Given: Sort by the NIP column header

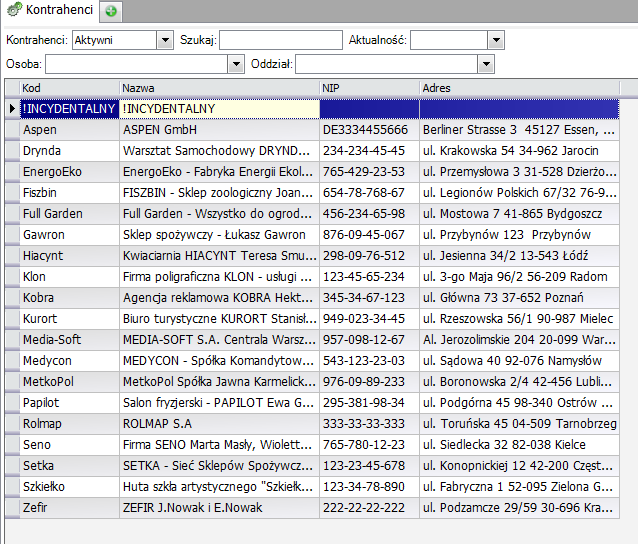Looking at the screenshot, I should 369,88.
